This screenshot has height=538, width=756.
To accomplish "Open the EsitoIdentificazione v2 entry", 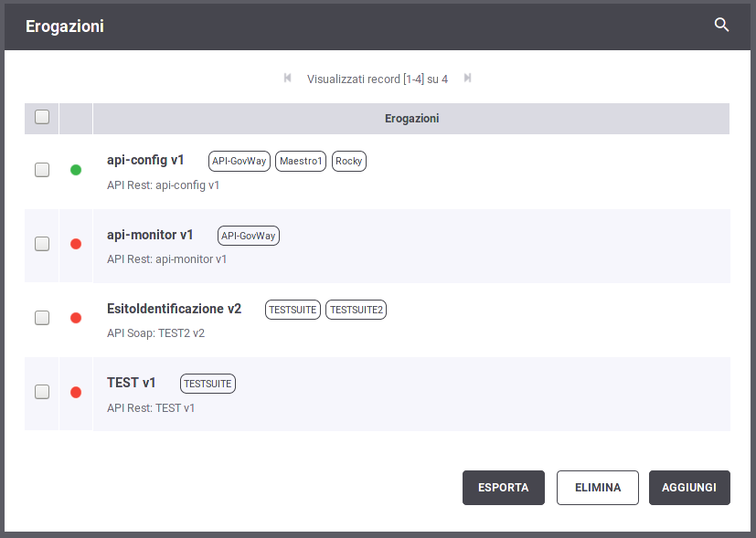I will (174, 310).
